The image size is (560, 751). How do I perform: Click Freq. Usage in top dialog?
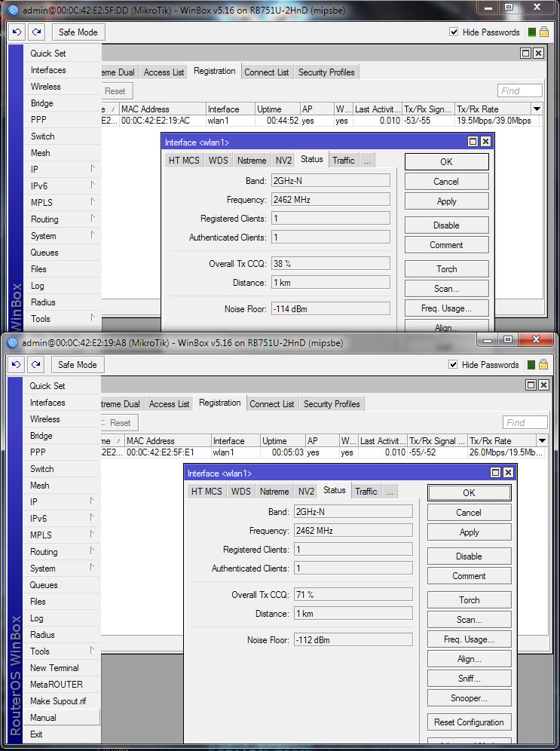point(446,308)
